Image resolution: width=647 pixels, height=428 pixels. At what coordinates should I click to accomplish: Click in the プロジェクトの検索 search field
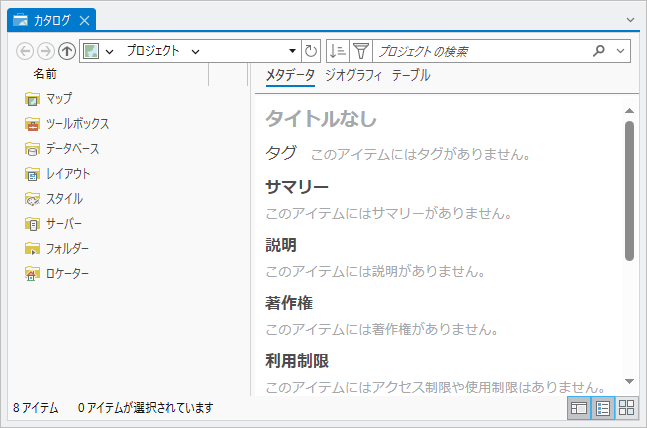[x=480, y=50]
